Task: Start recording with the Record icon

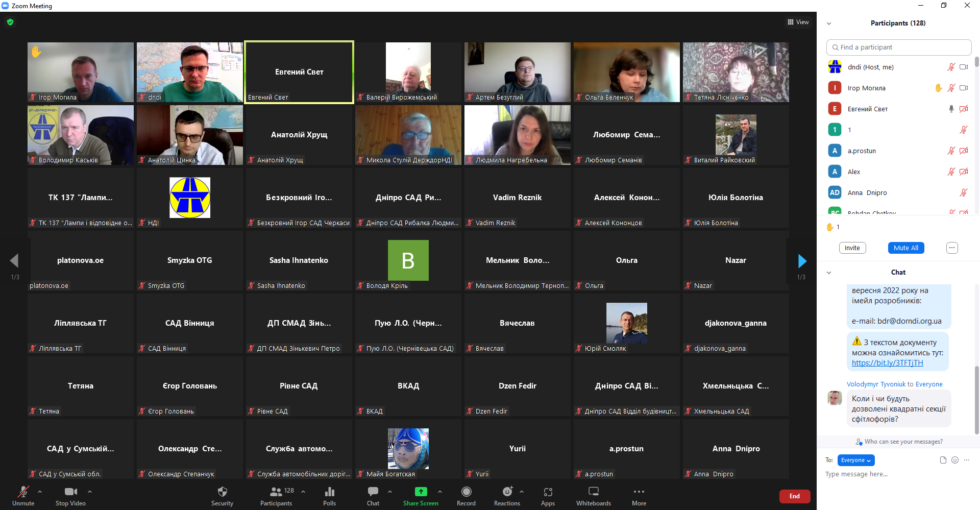Action: point(466,492)
